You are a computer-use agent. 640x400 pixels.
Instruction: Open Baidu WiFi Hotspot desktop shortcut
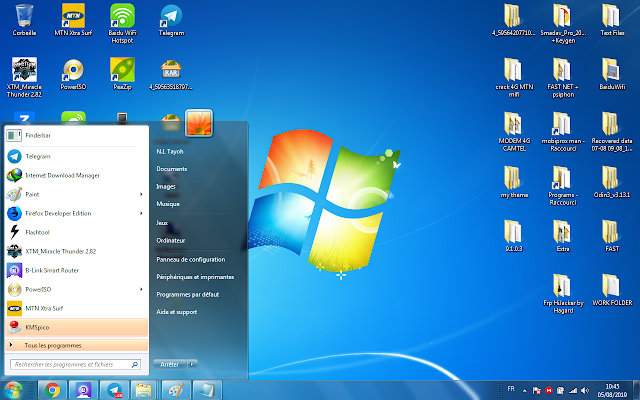coord(122,24)
